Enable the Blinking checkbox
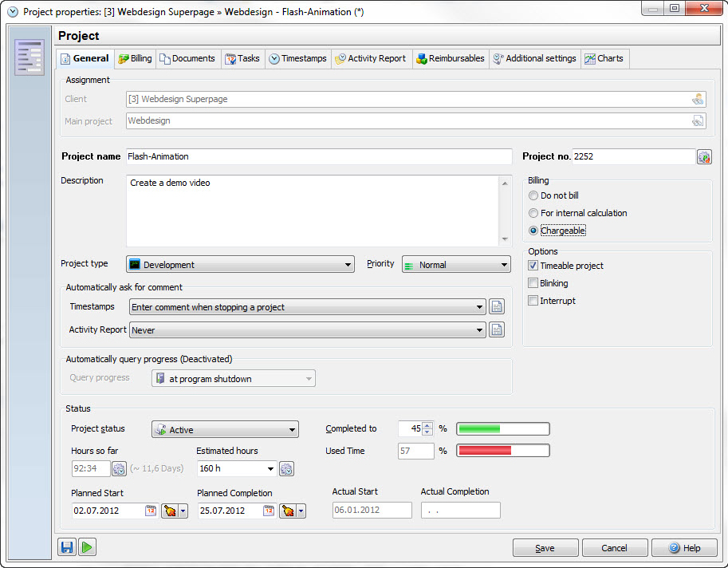 pos(533,283)
